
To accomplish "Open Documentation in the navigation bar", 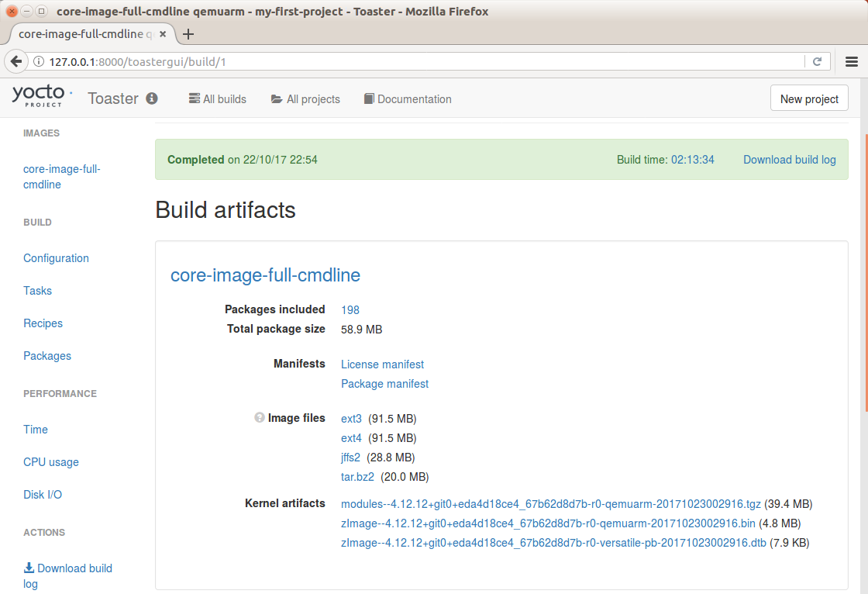I will (x=408, y=99).
